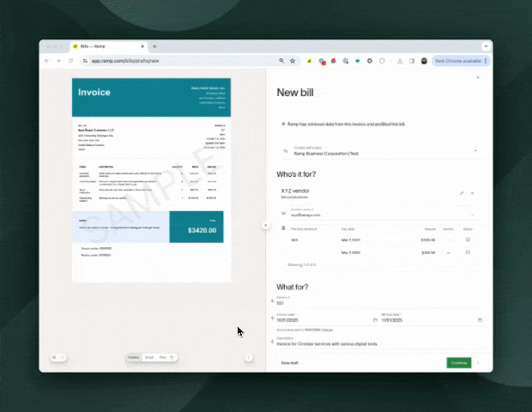The height and width of the screenshot is (412, 532).
Task: Expand the XYZ vendor details icon
Action: 462,193
